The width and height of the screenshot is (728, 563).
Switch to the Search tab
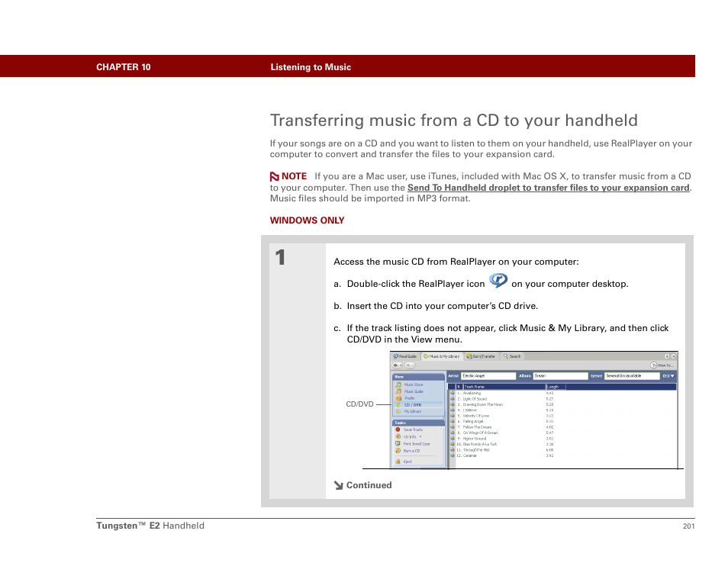pyautogui.click(x=512, y=356)
